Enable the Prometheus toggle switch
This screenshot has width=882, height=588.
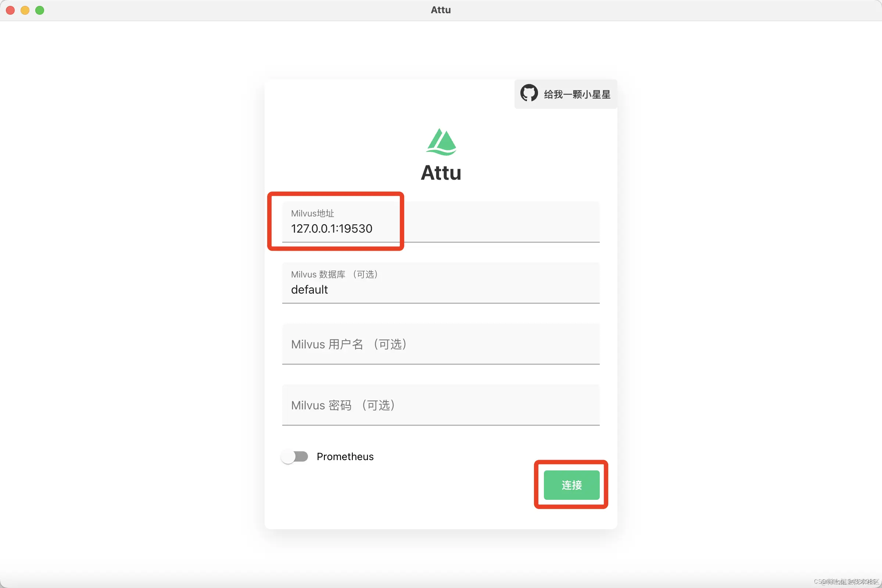[x=294, y=456]
